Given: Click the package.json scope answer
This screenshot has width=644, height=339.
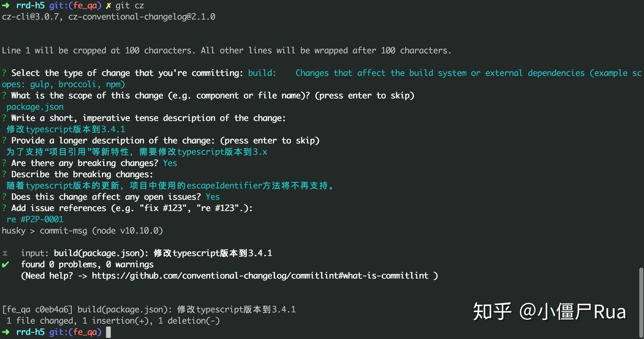Looking at the screenshot, I should [35, 107].
